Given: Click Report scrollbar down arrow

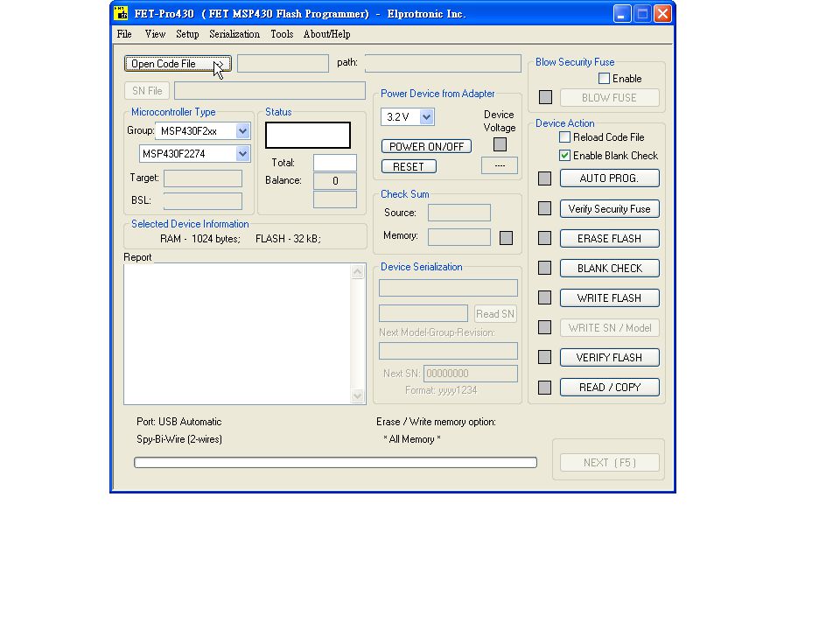Looking at the screenshot, I should tap(358, 396).
